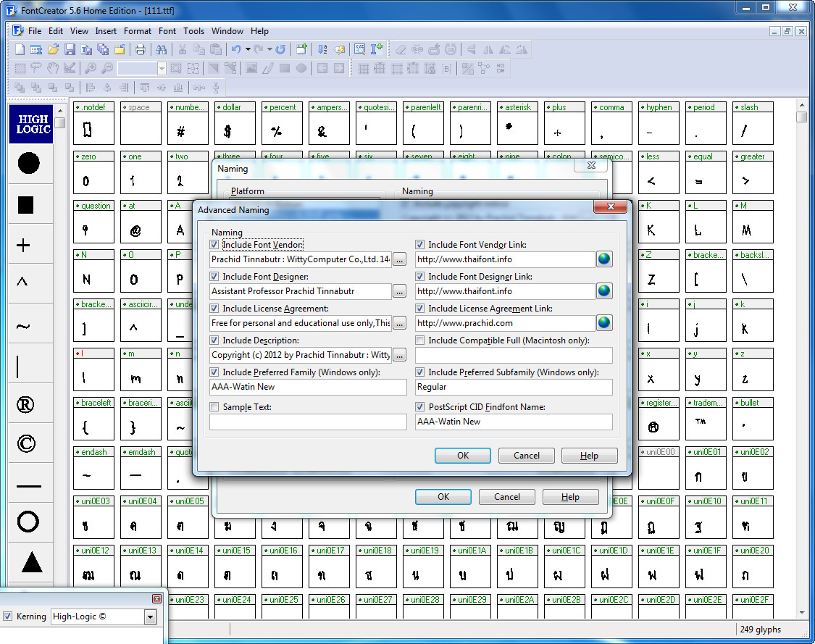This screenshot has width=815, height=644.
Task: Click the Refresh circular arrow icon
Action: point(280,49)
